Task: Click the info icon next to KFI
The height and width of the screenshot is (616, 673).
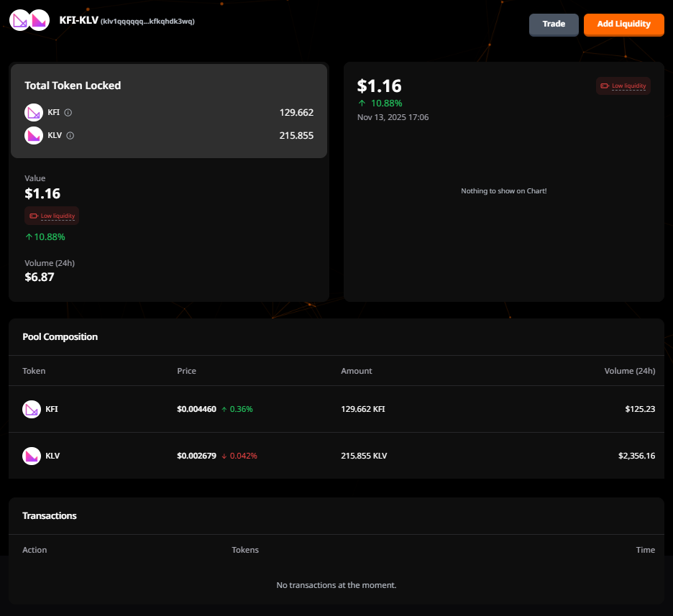Action: point(68,113)
